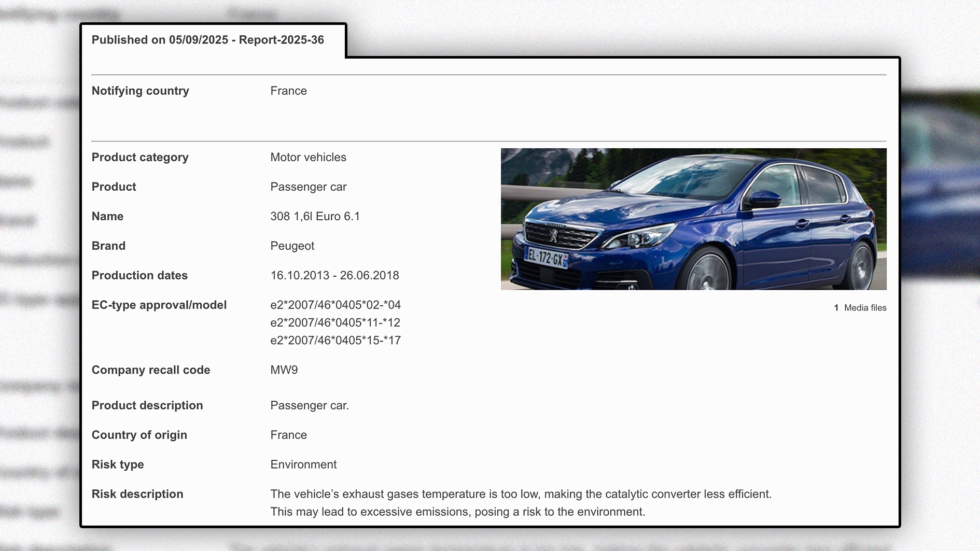980x551 pixels.
Task: Click the 'Peugeot' brand value
Action: (292, 246)
